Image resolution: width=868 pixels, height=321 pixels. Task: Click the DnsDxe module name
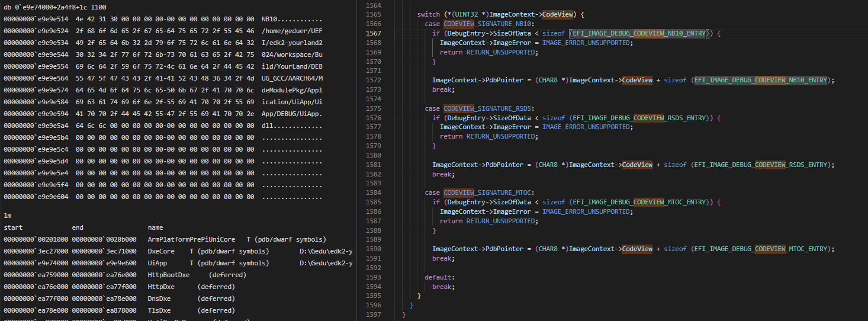click(159, 298)
